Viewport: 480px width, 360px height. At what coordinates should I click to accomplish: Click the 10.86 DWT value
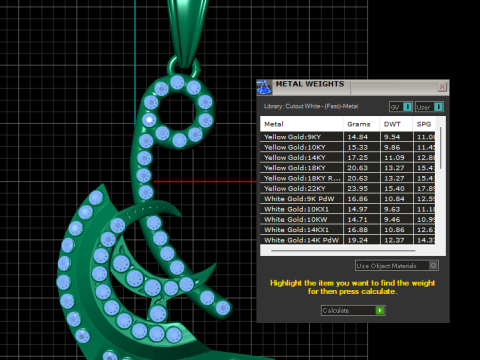[x=394, y=230]
